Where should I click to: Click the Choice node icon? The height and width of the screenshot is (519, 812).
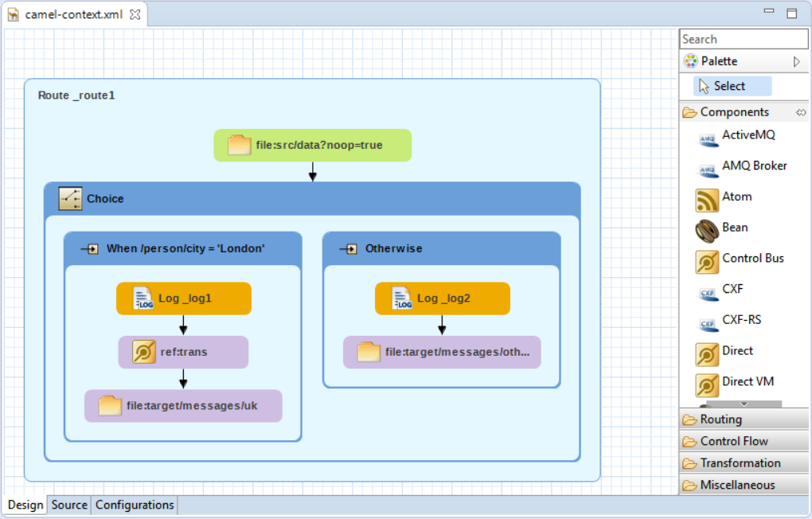click(71, 199)
